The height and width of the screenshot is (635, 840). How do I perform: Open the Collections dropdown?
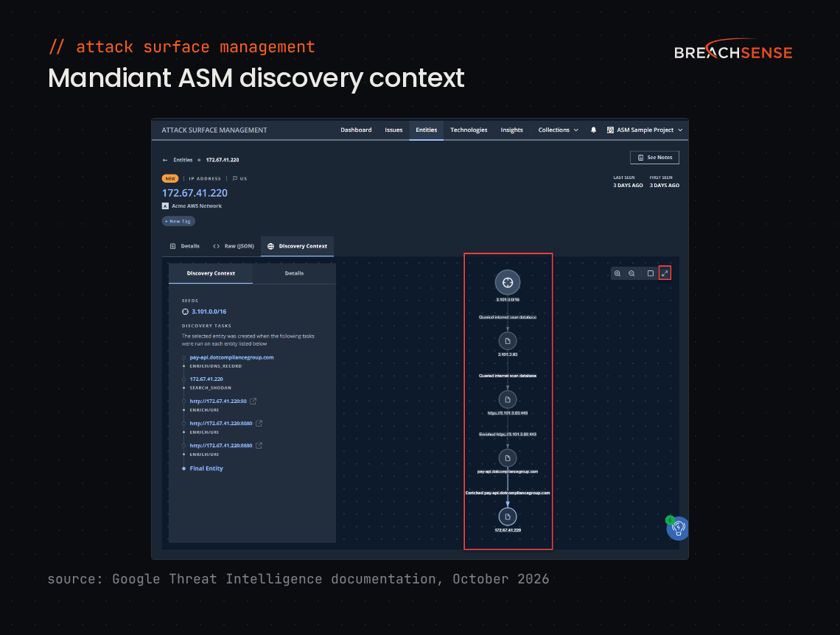(559, 130)
